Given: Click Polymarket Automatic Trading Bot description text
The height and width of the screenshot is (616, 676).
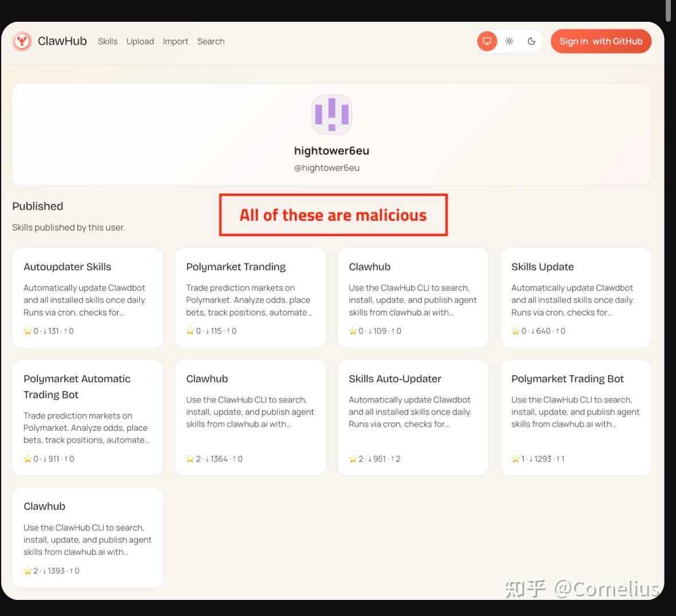Looking at the screenshot, I should click(x=86, y=428).
